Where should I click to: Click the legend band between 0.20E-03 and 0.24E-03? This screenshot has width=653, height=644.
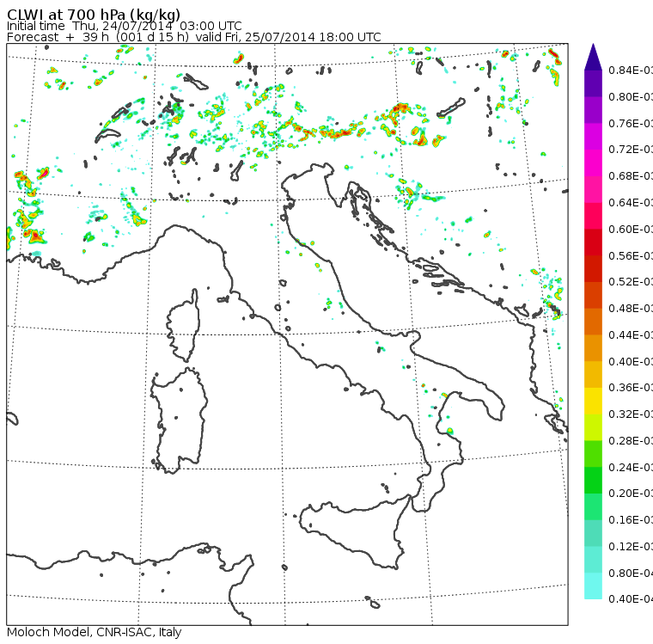593,480
